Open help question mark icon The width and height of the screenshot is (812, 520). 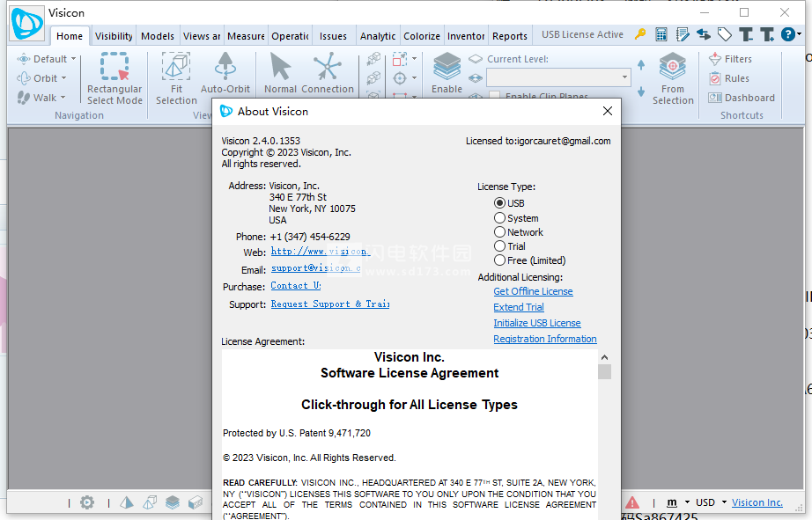coord(787,34)
